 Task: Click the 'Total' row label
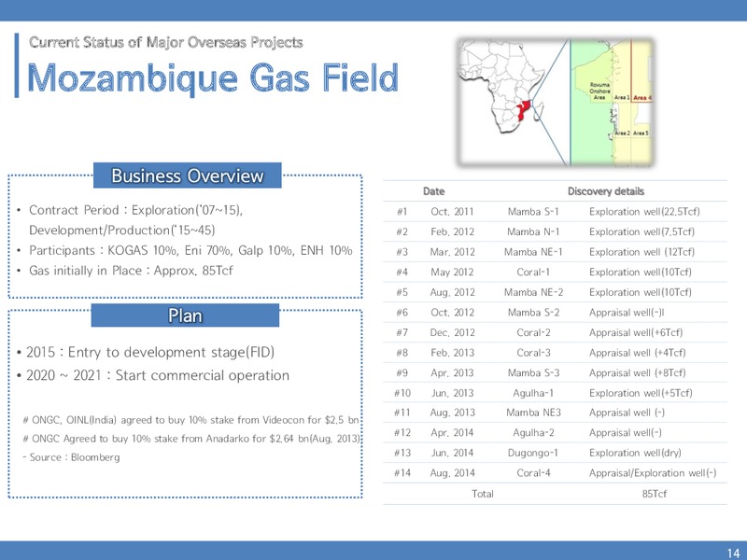[x=482, y=494]
